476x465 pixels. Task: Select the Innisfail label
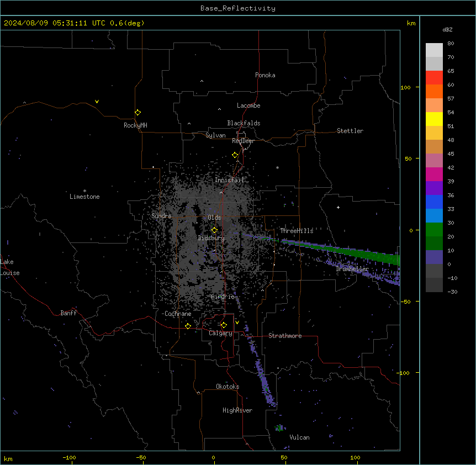click(x=230, y=180)
